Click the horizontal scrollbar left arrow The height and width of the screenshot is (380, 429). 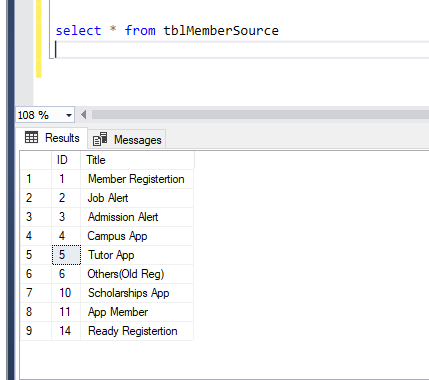pos(83,115)
